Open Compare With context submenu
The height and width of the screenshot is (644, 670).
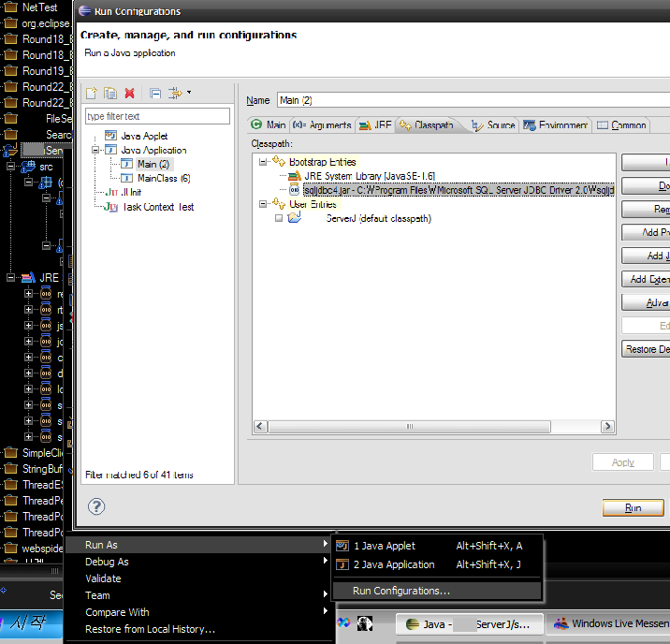pyautogui.click(x=199, y=612)
